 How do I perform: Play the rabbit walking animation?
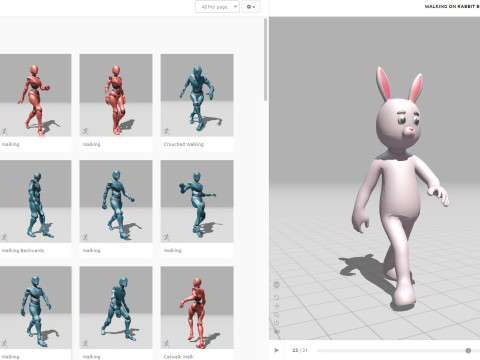[x=276, y=350]
